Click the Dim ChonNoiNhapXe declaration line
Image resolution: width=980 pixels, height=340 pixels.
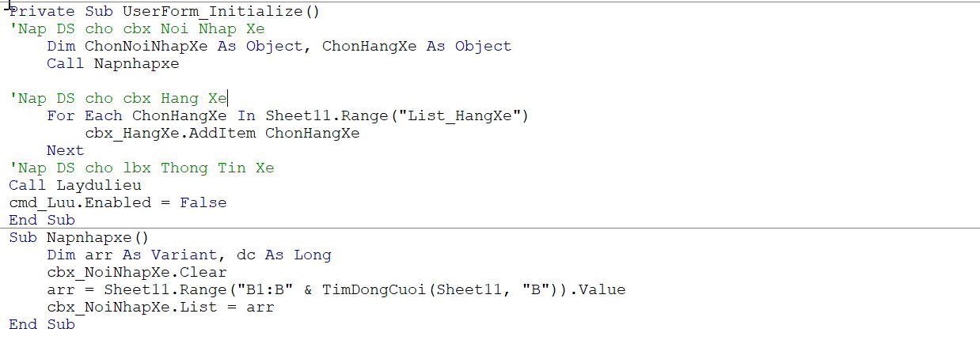tap(279, 46)
